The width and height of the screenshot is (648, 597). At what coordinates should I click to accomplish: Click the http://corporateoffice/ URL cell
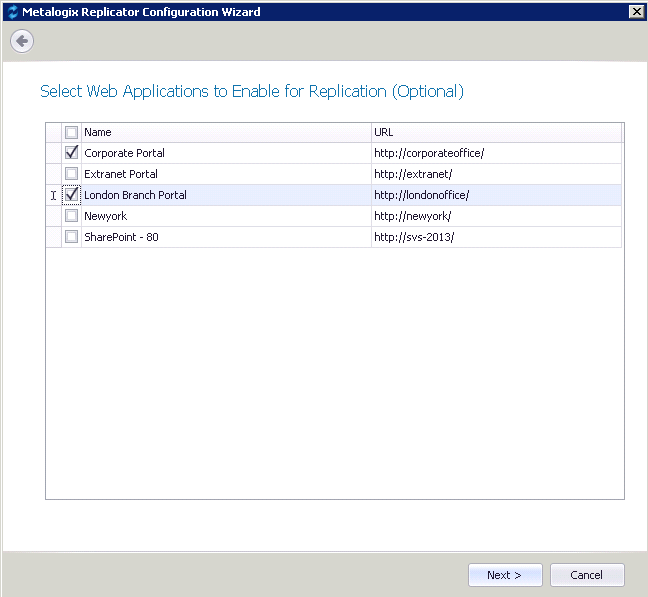pos(496,153)
